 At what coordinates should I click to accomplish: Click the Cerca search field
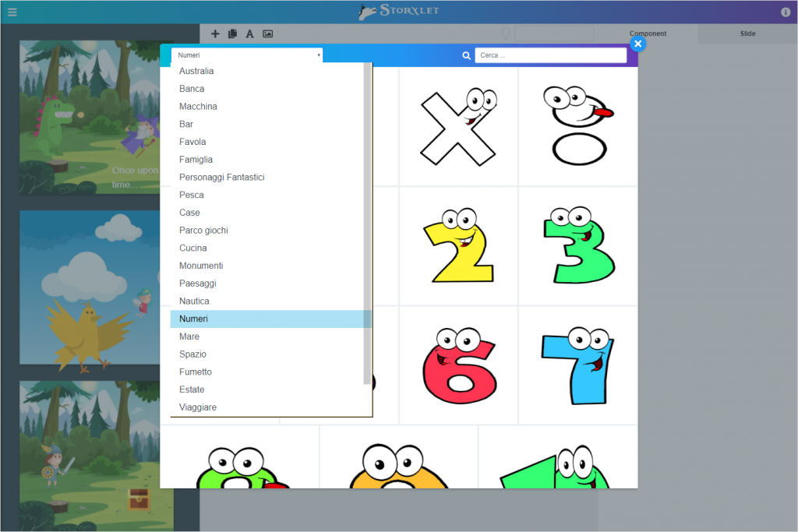tap(550, 56)
